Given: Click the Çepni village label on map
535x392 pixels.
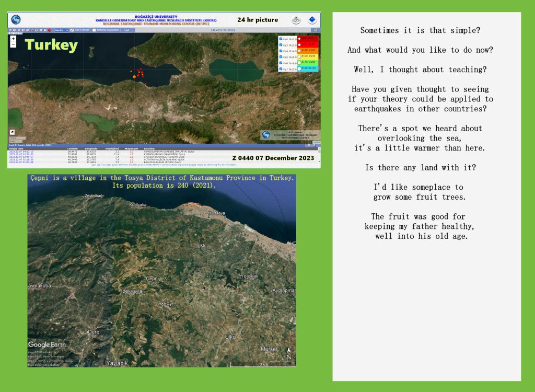Looking at the screenshot, I should [x=152, y=278].
